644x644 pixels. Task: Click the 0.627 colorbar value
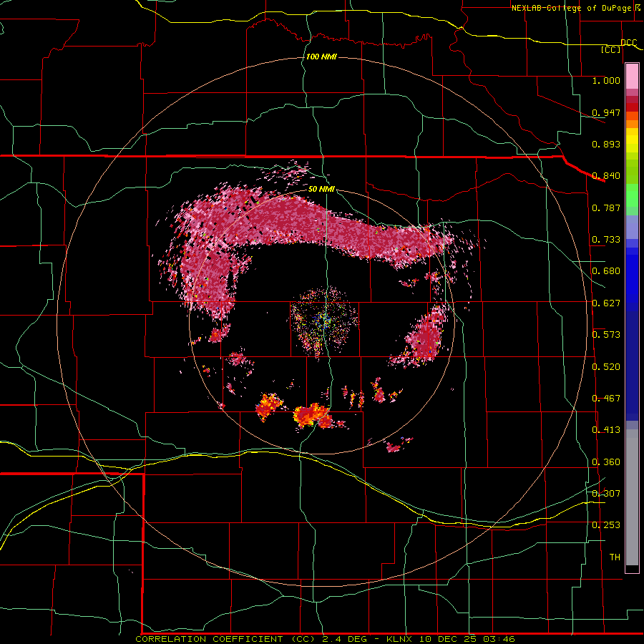pyautogui.click(x=606, y=303)
